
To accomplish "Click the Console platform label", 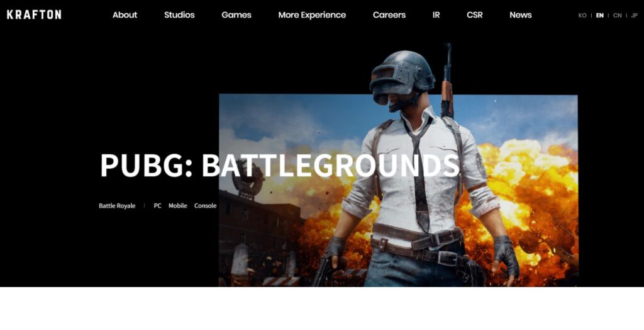I will 205,206.
